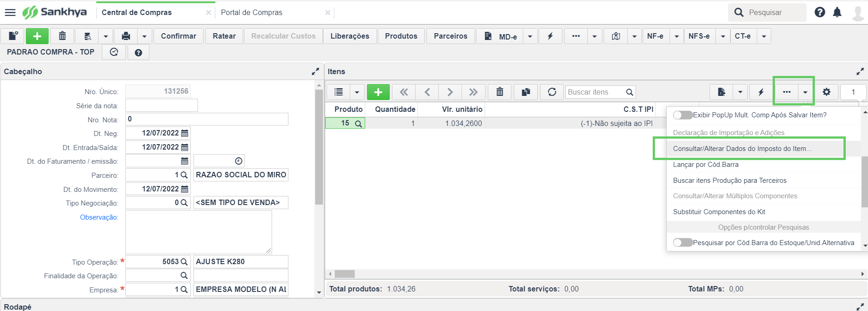Expand the Cabeçalho panel to full view
Screen dimensions: 868x311
pos(315,71)
